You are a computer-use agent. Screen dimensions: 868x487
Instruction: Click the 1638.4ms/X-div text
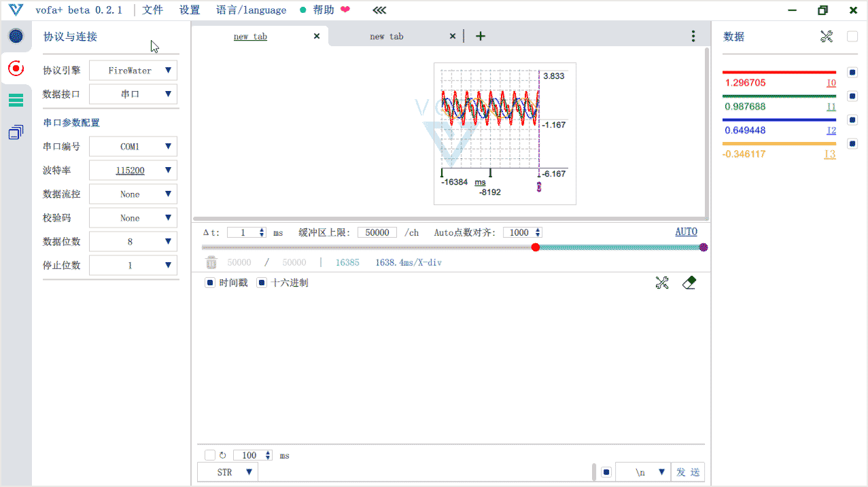[409, 262]
